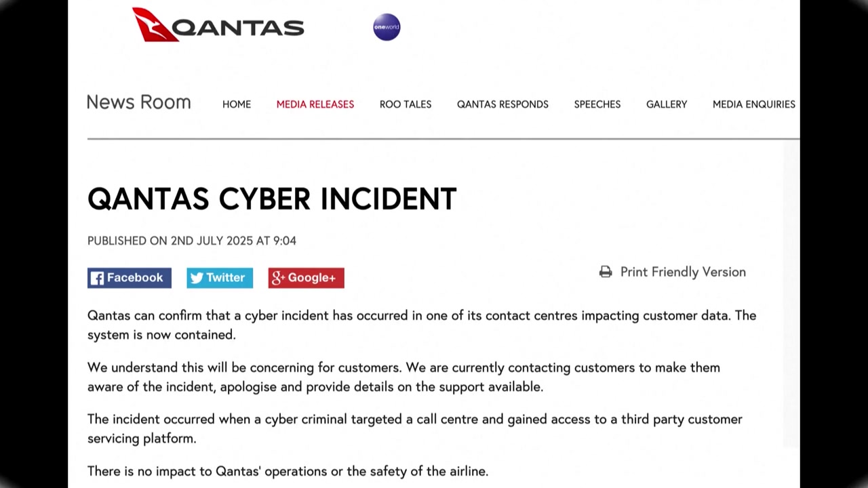
Task: Share article via Twitter button
Action: 220,278
